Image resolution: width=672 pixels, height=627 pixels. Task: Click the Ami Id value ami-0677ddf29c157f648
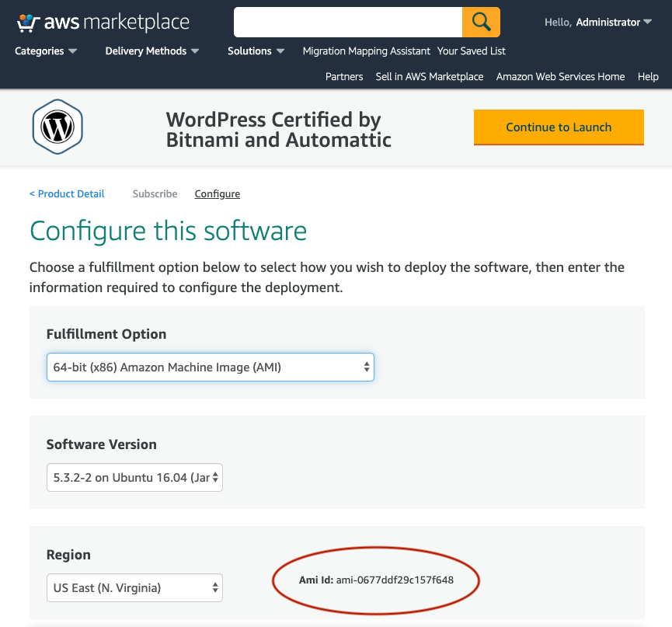pyautogui.click(x=395, y=580)
